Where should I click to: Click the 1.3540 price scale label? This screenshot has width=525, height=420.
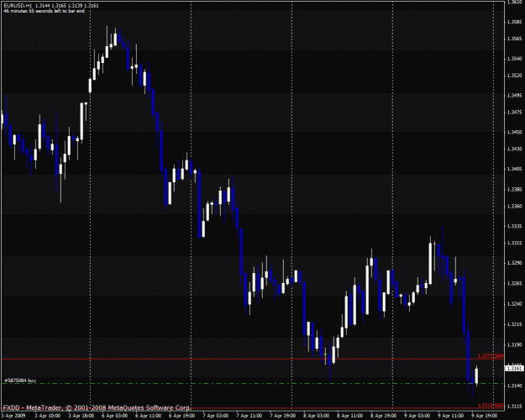tap(514, 59)
